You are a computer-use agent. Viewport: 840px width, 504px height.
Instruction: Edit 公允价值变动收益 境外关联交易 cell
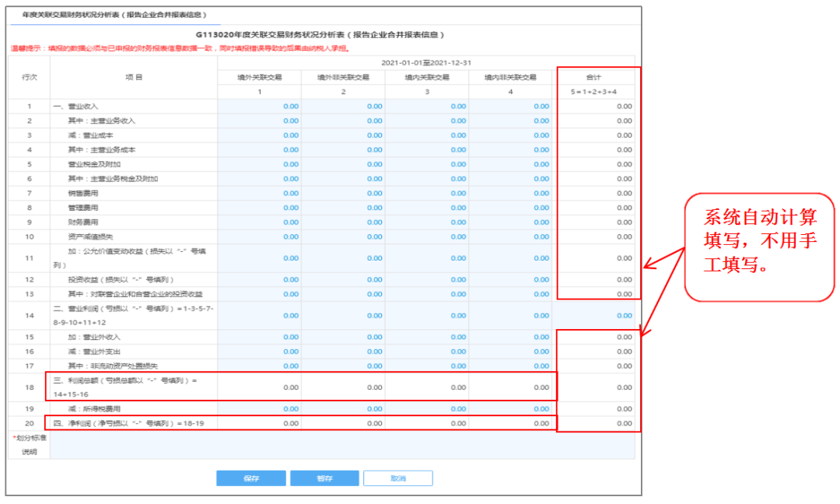click(259, 257)
